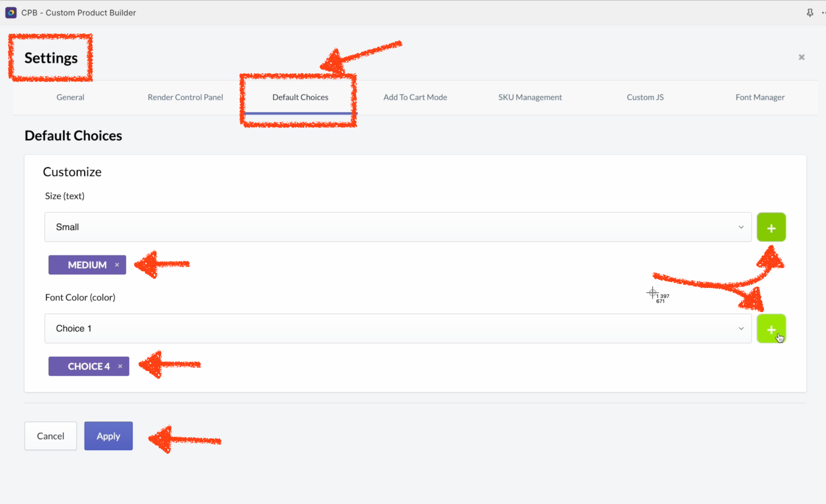826x504 pixels.
Task: Click the Customize panel title
Action: coord(72,172)
